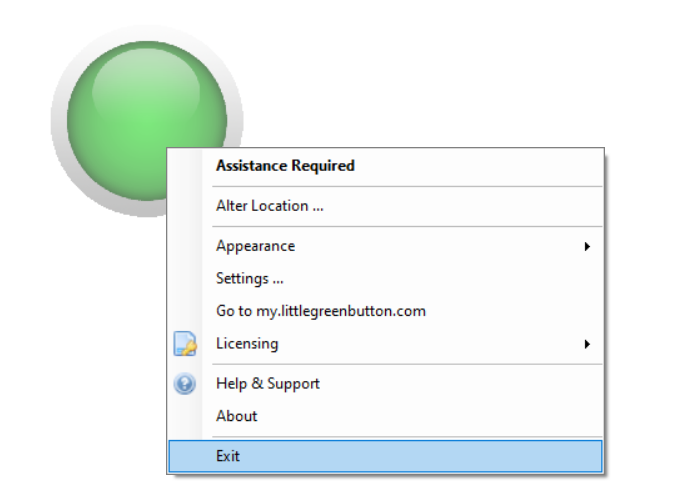This screenshot has width=681, height=491.
Task: Choose Exit from the context menu
Action: click(386, 456)
